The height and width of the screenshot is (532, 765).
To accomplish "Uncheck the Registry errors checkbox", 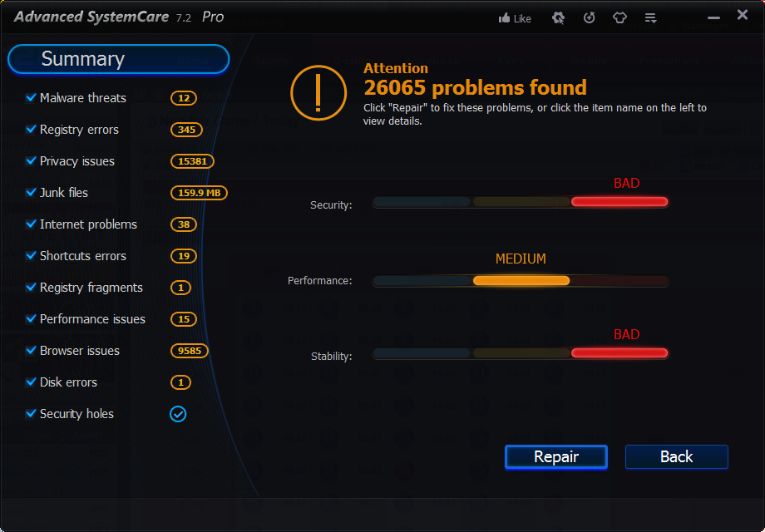I will click(31, 129).
